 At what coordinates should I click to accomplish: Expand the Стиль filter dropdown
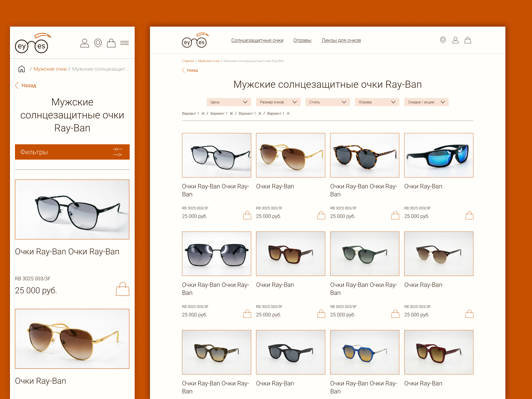point(328,102)
